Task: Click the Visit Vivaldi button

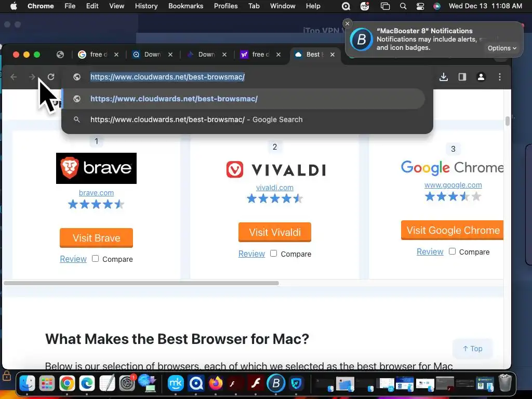Action: click(x=275, y=232)
